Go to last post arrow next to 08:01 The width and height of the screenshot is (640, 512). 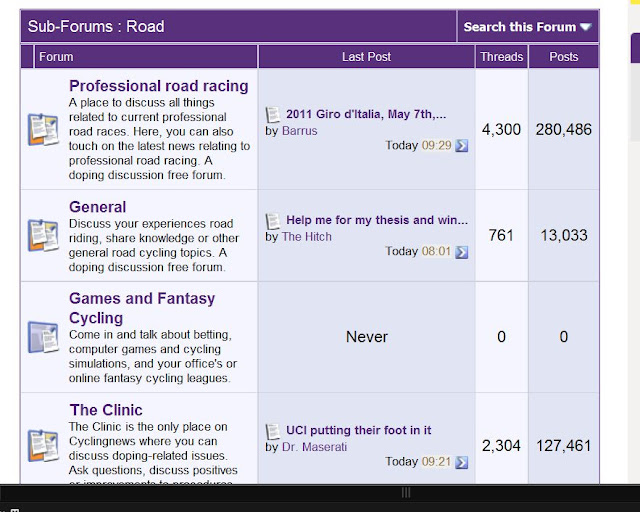click(462, 252)
